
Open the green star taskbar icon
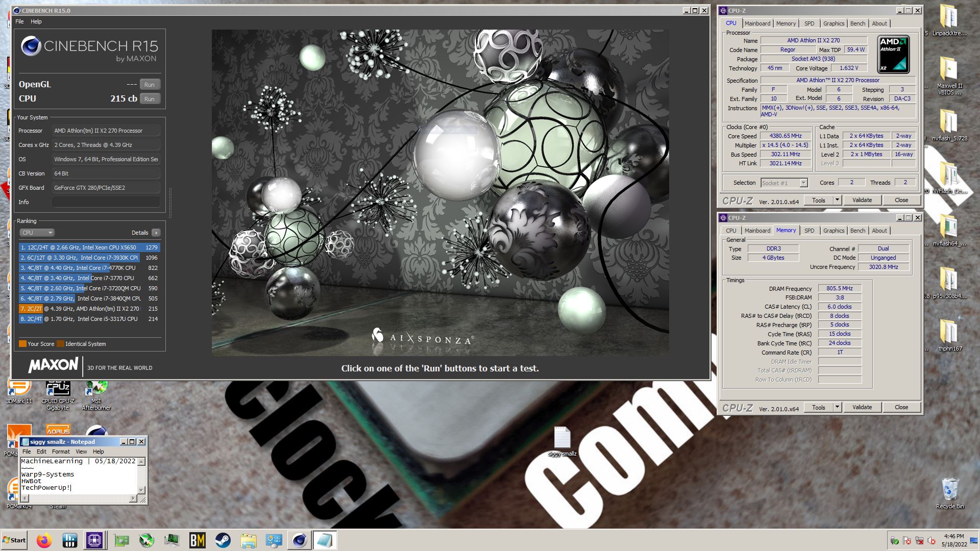click(146, 540)
